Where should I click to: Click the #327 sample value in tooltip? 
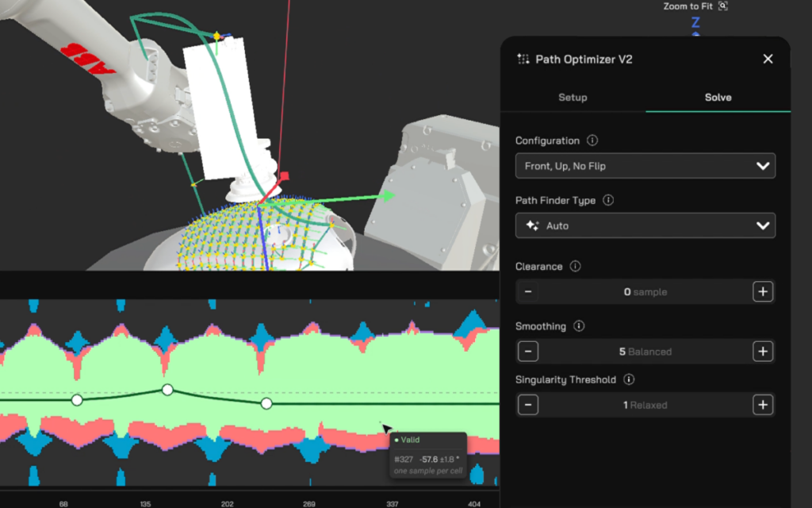(404, 460)
